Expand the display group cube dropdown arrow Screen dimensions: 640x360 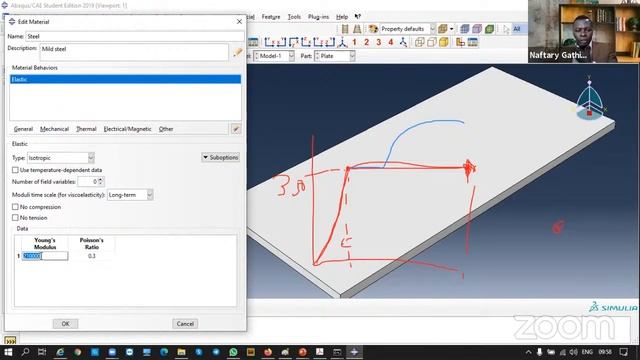click(451, 29)
